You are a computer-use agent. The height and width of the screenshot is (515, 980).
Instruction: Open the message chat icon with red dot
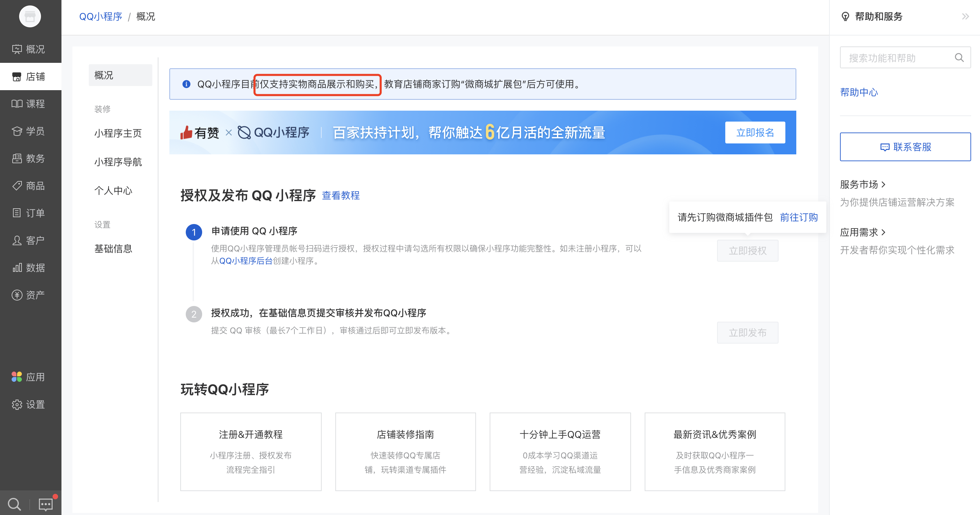click(x=46, y=504)
